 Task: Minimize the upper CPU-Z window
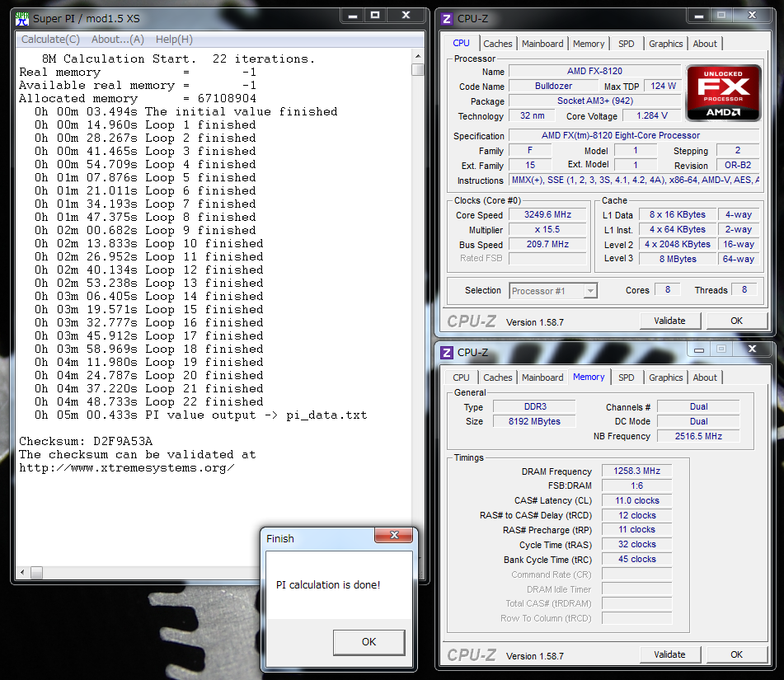click(699, 16)
